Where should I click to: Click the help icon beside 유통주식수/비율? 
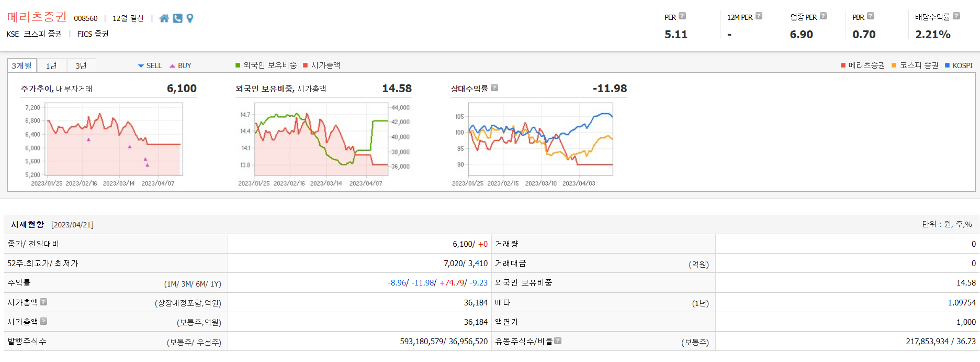[x=558, y=341]
